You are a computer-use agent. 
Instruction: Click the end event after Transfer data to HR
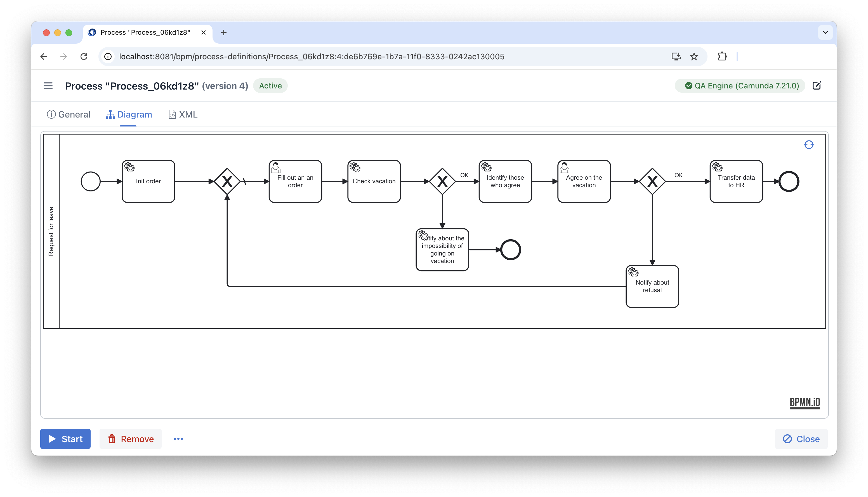coord(789,181)
